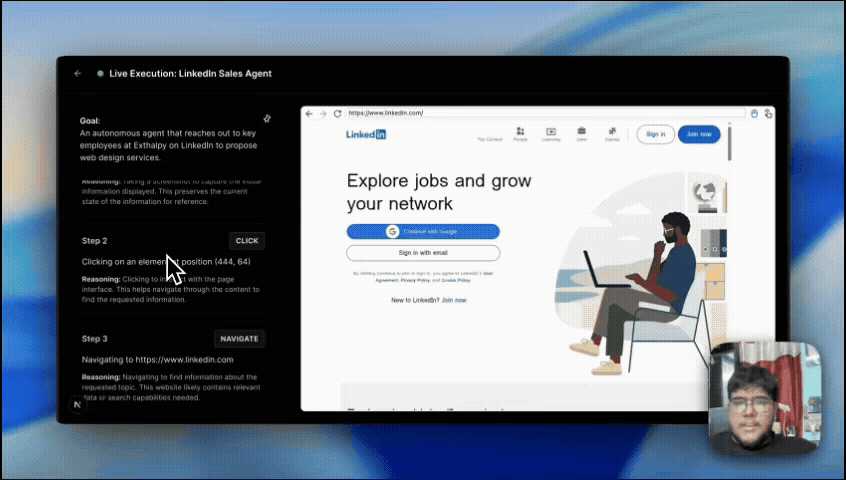Click the green status dot near title
This screenshot has width=846, height=480.
[x=100, y=74]
